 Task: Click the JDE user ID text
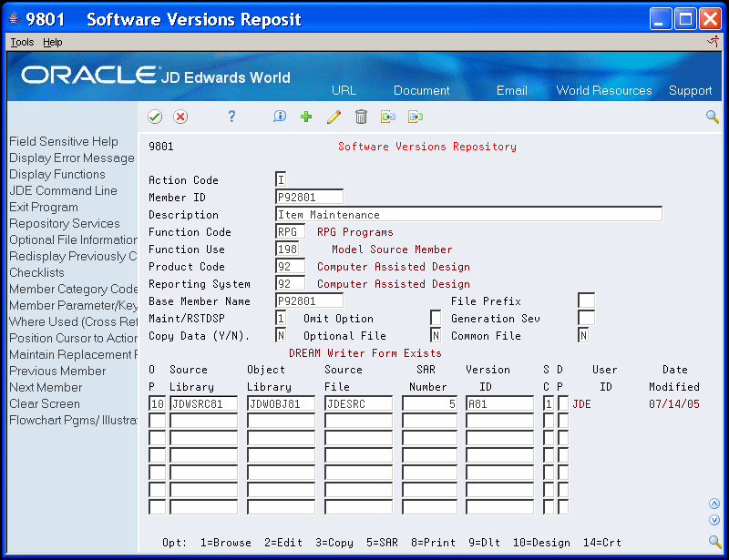[x=581, y=404]
